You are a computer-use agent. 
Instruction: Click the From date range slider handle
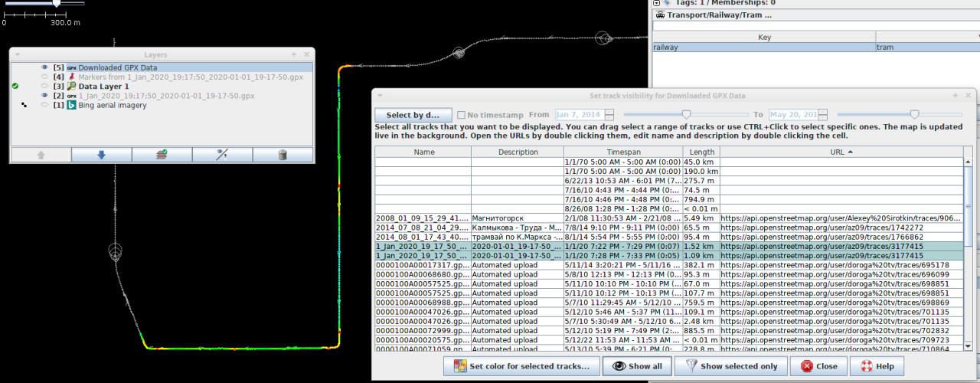(x=687, y=114)
